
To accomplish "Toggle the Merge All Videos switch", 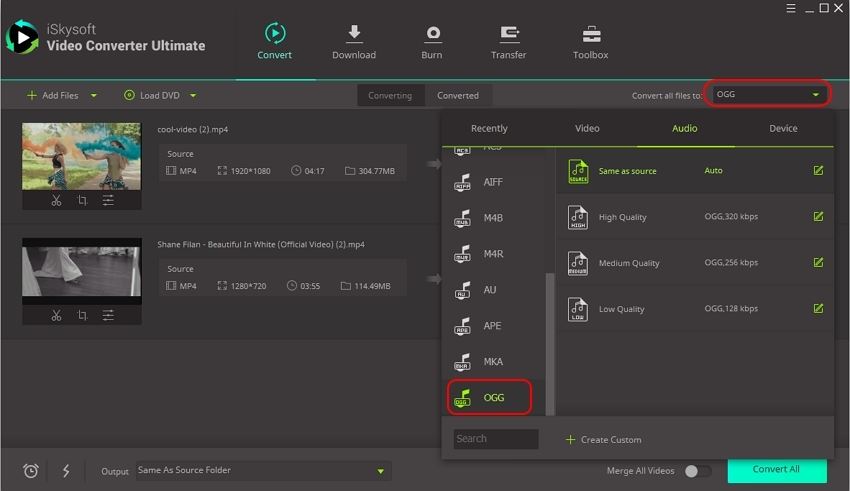I will click(698, 471).
